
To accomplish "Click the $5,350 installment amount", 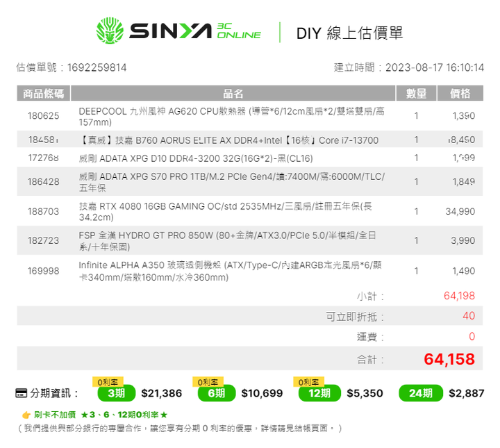I will coord(365,393).
